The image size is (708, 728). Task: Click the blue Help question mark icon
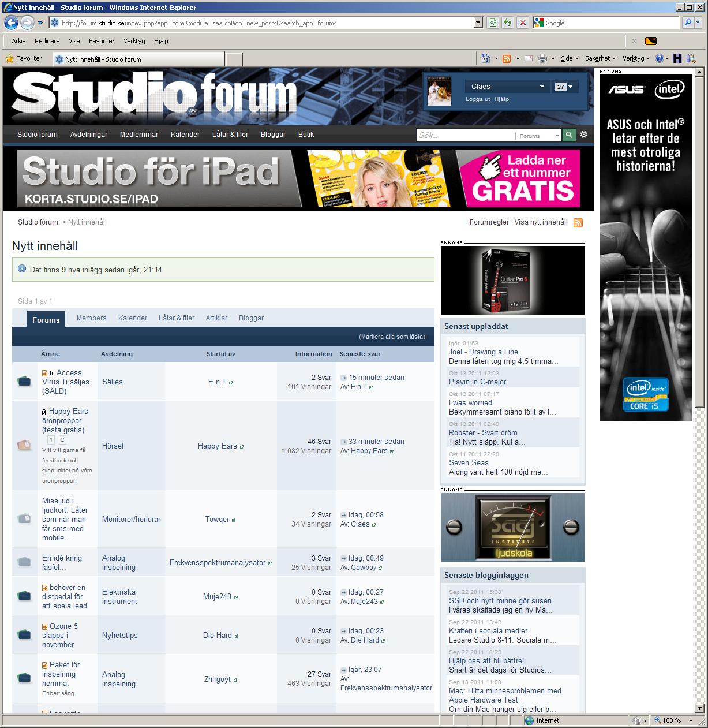(660, 58)
